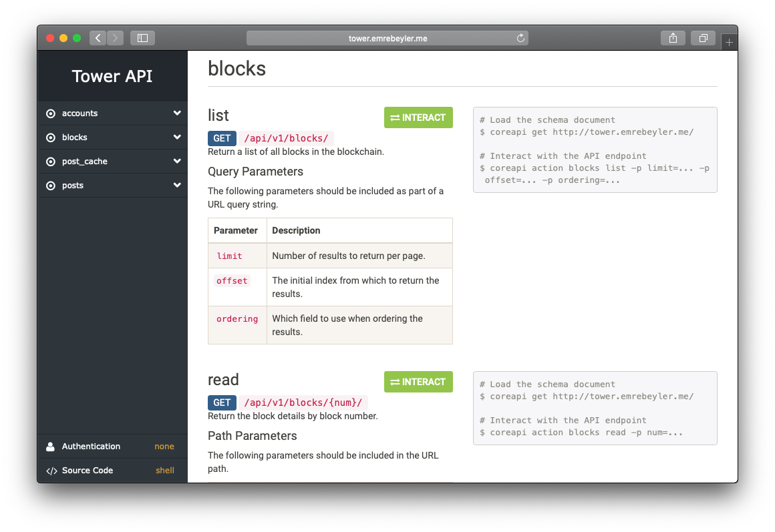The height and width of the screenshot is (532, 775).
Task: Expand the posts section chevron
Action: (x=177, y=186)
